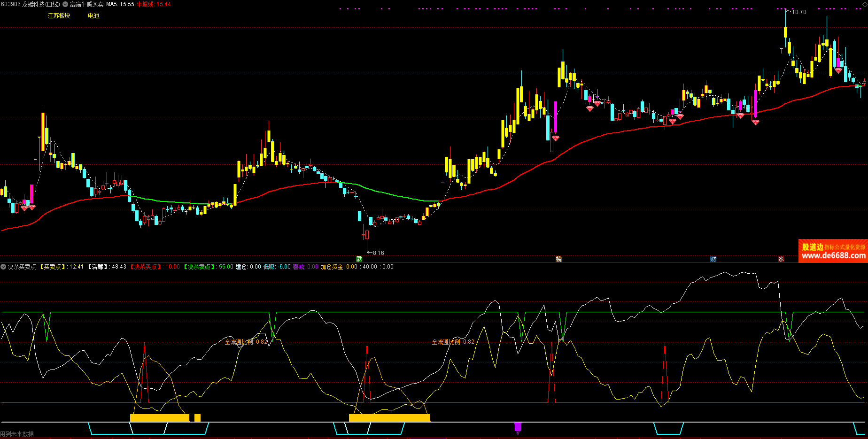Open the 电池 sector tag
This screenshot has width=868, height=439.
(93, 16)
